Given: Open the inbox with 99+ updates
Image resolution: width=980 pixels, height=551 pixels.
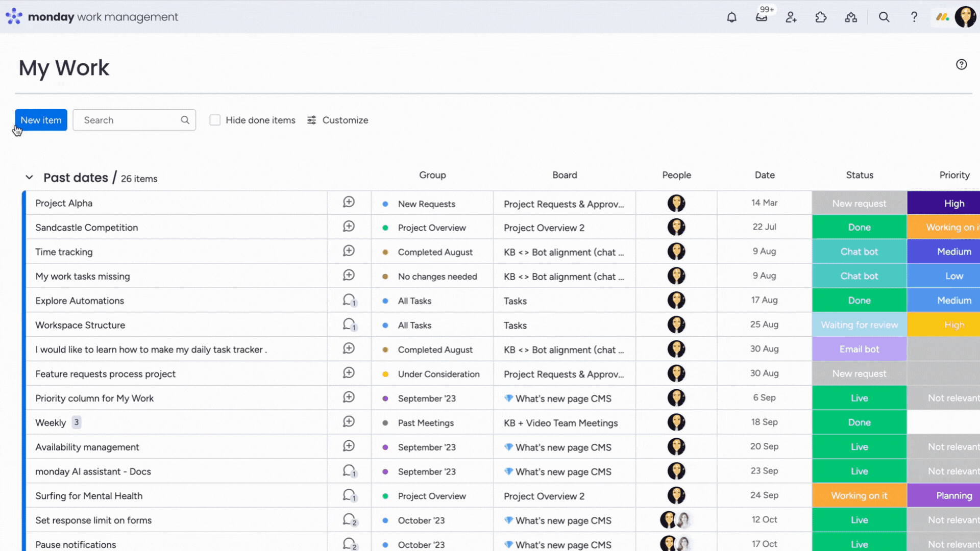Looking at the screenshot, I should [762, 17].
